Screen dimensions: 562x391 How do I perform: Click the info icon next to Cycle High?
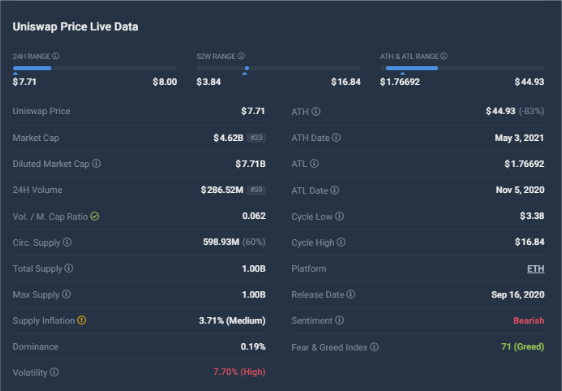click(x=341, y=242)
